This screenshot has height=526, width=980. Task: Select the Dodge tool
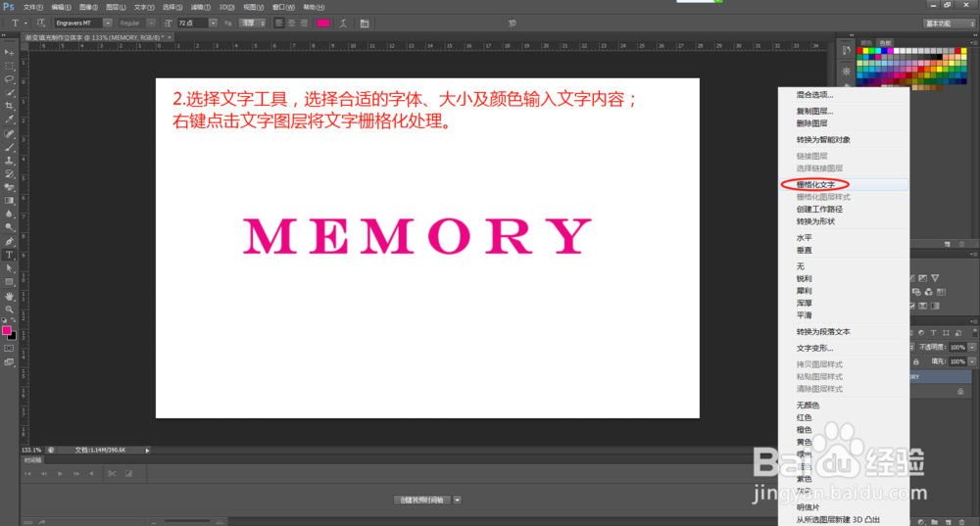10,228
